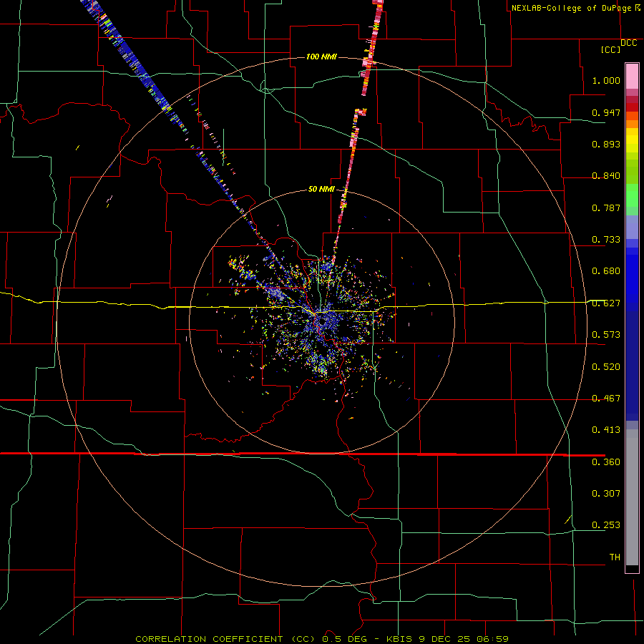The height and width of the screenshot is (644, 644).
Task: Click the DCC label above the color bar
Action: (628, 43)
